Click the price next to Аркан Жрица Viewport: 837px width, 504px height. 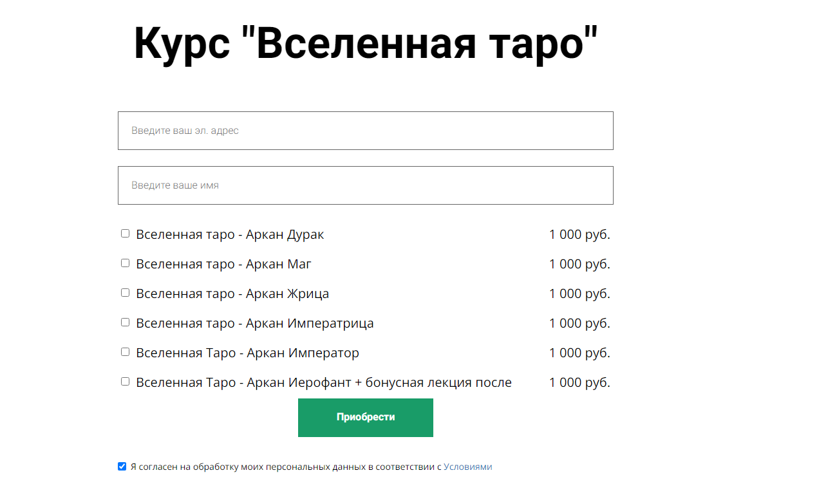tap(579, 293)
